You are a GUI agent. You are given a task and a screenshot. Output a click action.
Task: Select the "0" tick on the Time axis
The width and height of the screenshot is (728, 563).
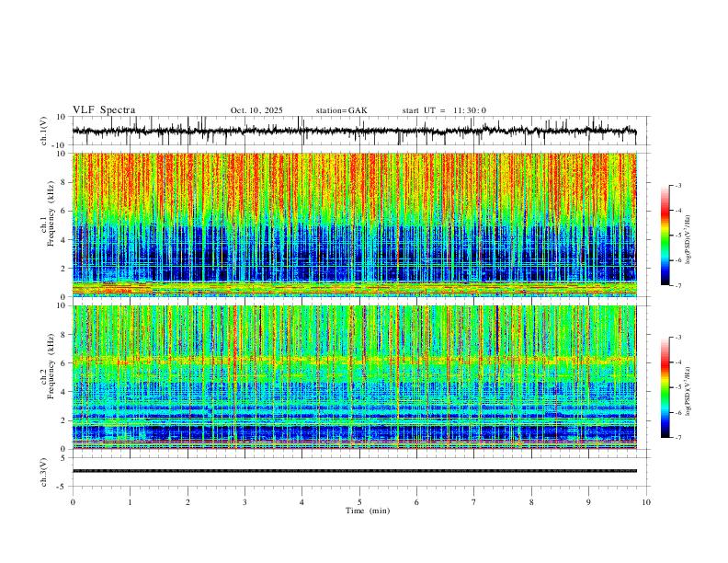tap(73, 502)
